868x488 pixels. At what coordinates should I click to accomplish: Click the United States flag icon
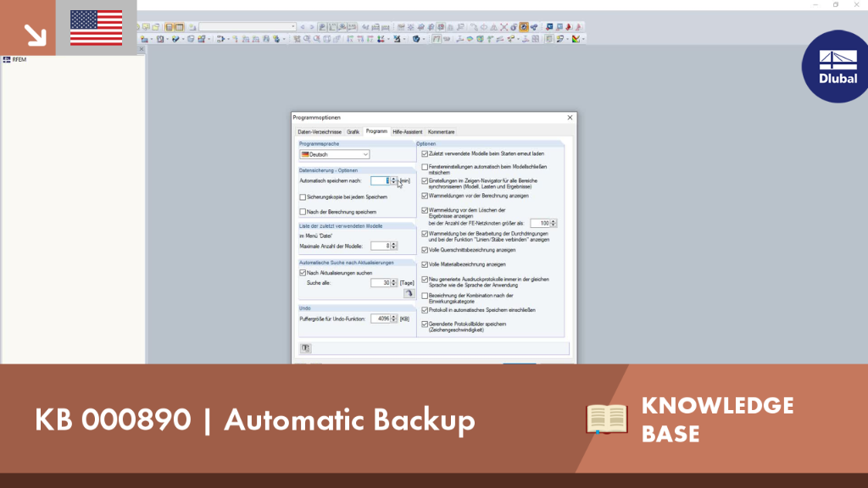pyautogui.click(x=97, y=28)
